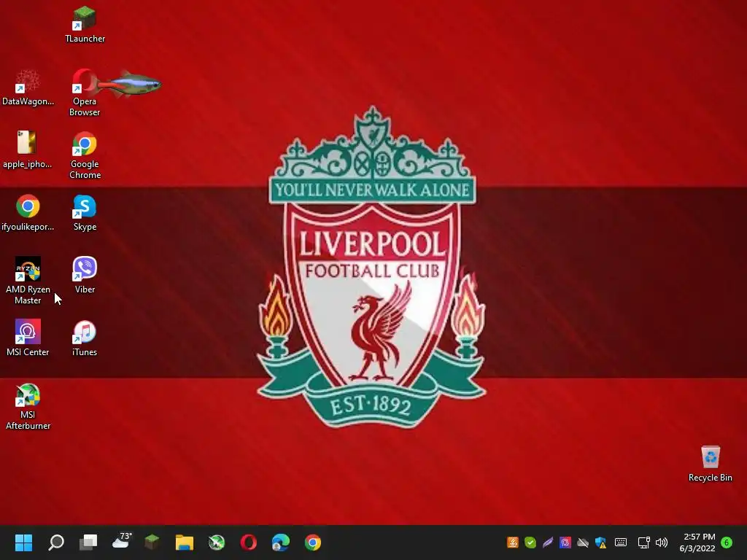Open the notification badge showing 6
The image size is (747, 560).
[727, 542]
